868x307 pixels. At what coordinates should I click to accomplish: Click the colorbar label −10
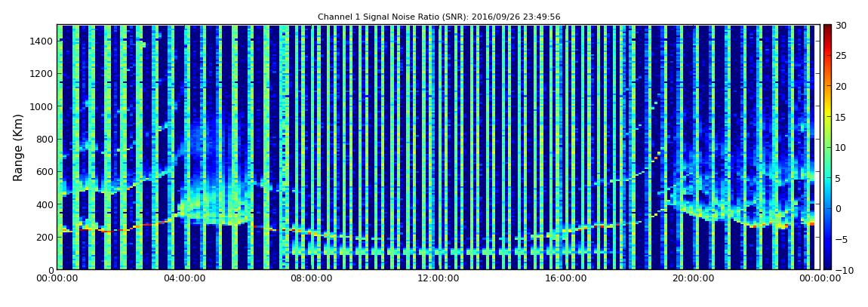click(x=844, y=270)
